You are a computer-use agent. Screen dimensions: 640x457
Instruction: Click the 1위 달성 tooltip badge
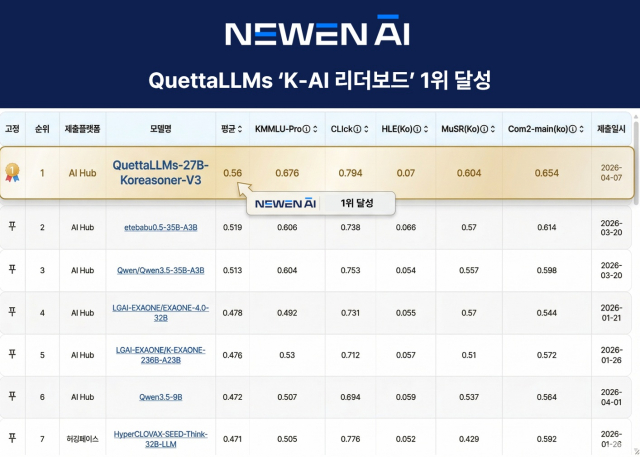pos(357,203)
